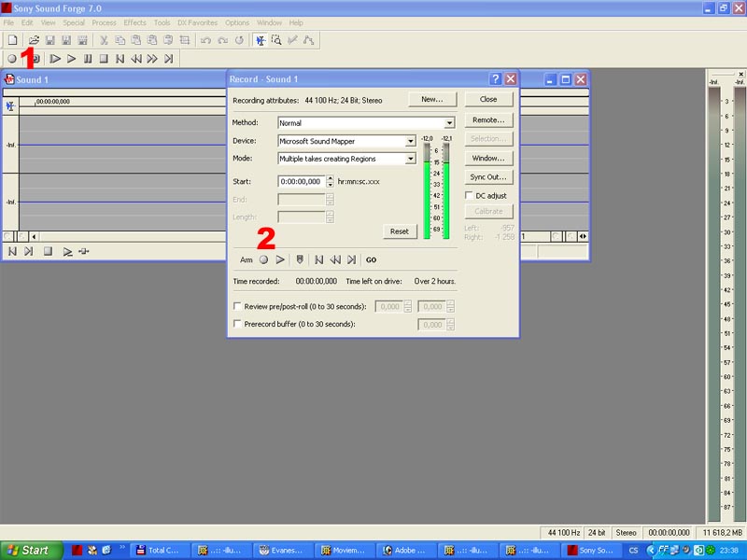This screenshot has height=560, width=747.
Task: Open the Device dropdown showing Microsoft Sound Mapper
Action: pos(410,141)
